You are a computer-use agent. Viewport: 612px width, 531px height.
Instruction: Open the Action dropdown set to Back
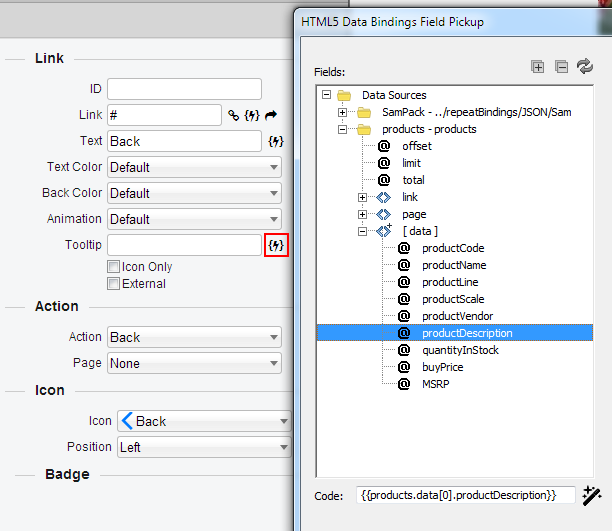(194, 337)
